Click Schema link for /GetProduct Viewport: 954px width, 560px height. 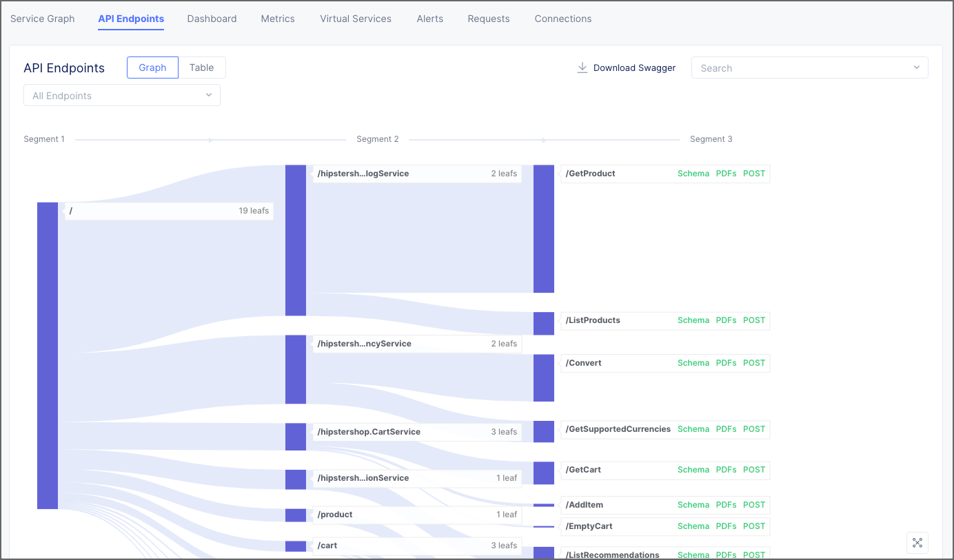pyautogui.click(x=693, y=174)
